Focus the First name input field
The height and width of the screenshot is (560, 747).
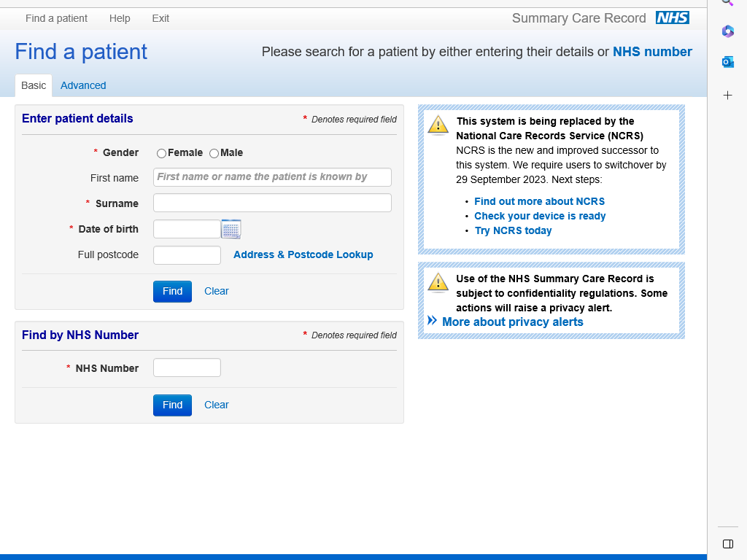tap(272, 177)
